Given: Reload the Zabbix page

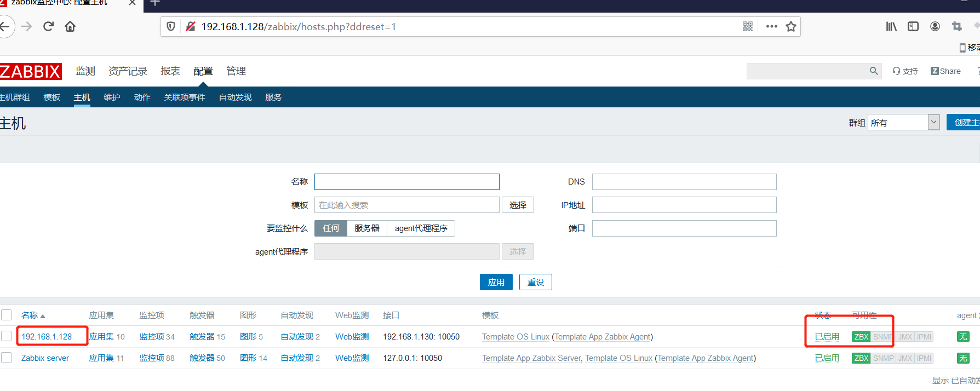Looking at the screenshot, I should [x=48, y=26].
